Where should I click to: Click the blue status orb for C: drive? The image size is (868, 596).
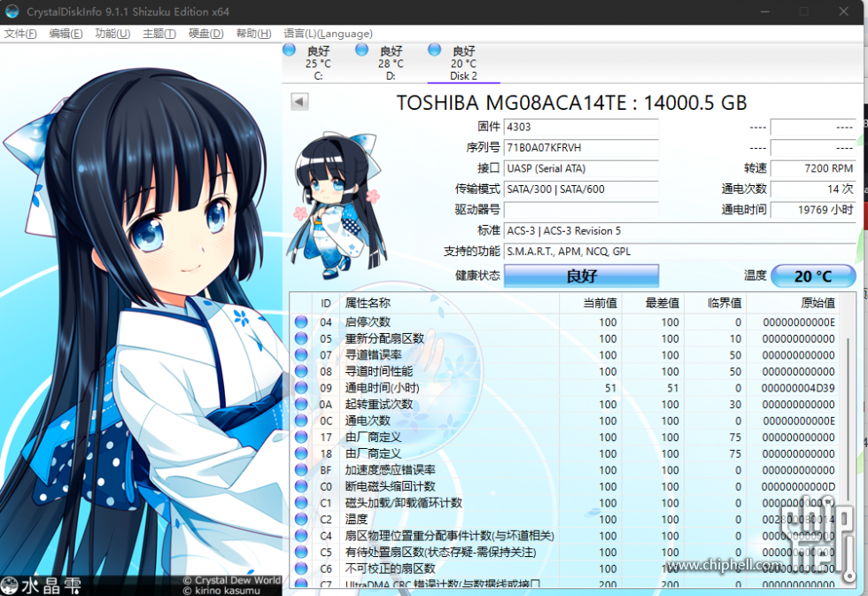(x=289, y=50)
